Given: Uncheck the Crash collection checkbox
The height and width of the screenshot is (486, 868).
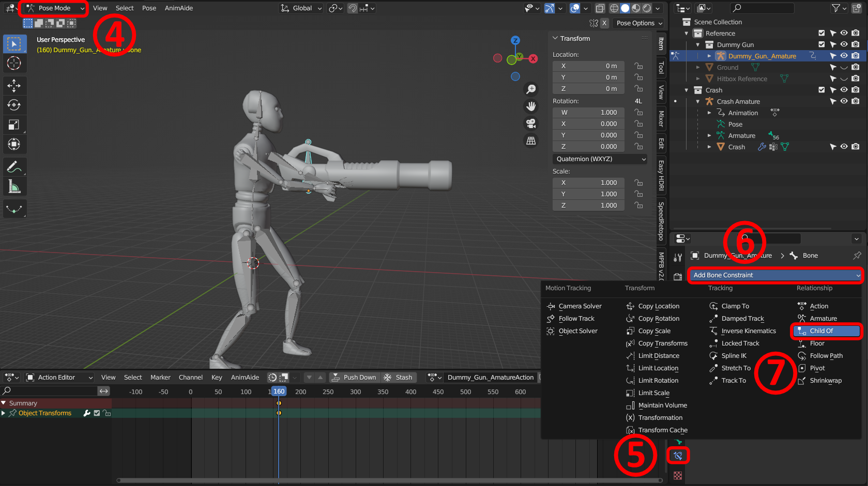Looking at the screenshot, I should (x=821, y=90).
